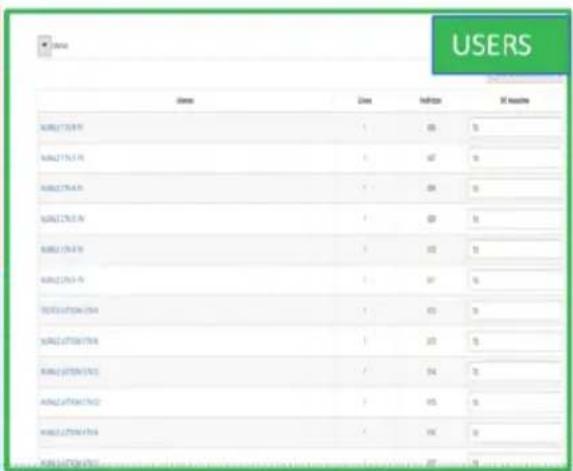Sort by the second column header
Screen dimensions: 573x471
[x=365, y=100]
